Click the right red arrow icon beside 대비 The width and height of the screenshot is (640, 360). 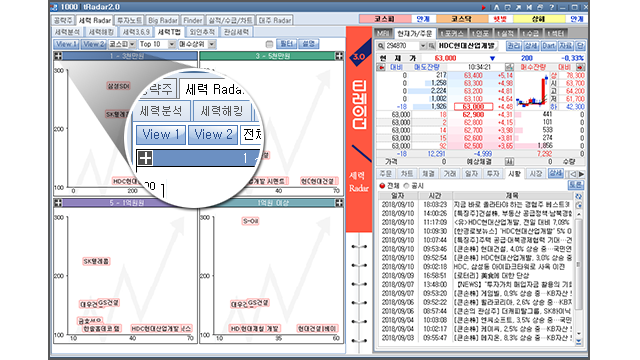(580, 67)
